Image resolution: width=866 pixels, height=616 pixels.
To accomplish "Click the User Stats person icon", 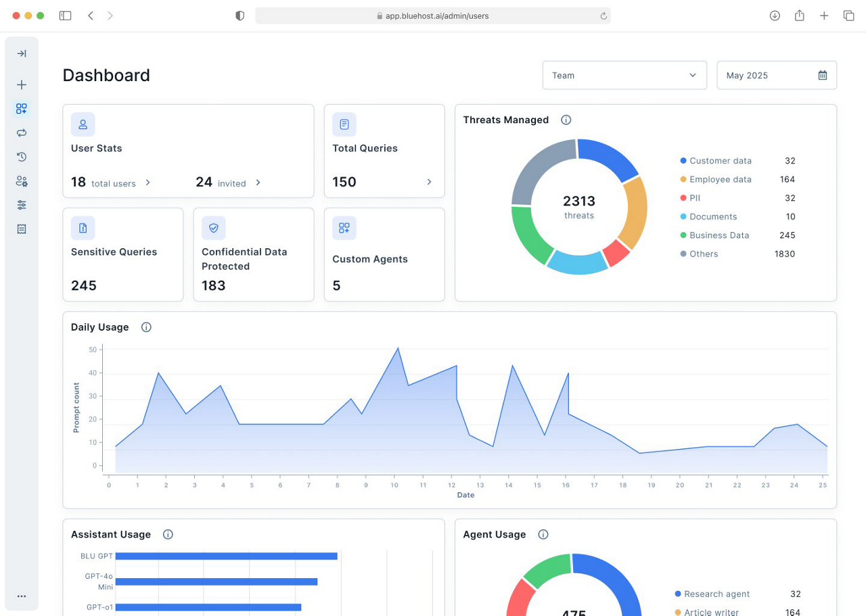I will [x=83, y=124].
